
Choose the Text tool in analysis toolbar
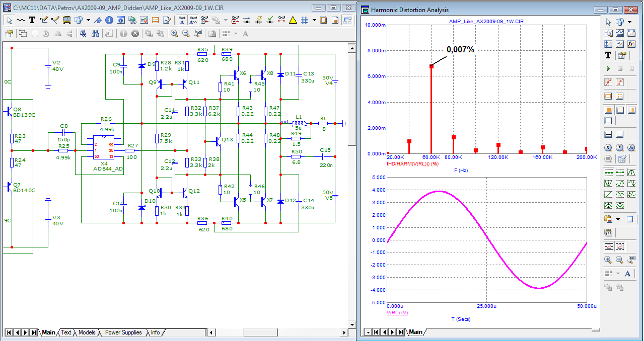click(x=608, y=55)
